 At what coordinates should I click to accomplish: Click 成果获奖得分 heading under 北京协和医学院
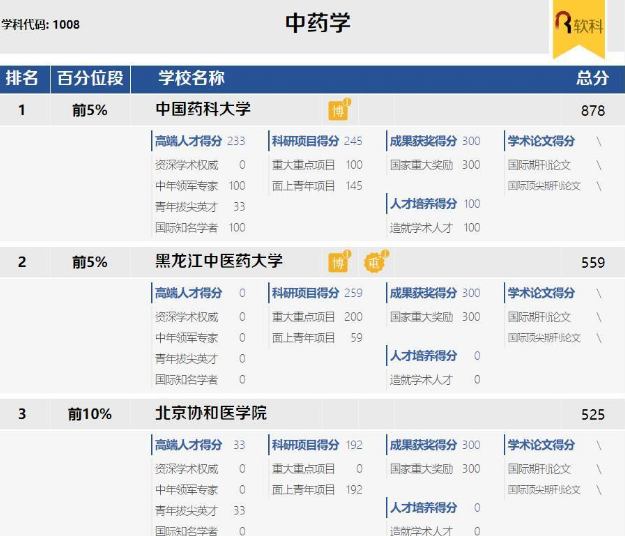423,445
